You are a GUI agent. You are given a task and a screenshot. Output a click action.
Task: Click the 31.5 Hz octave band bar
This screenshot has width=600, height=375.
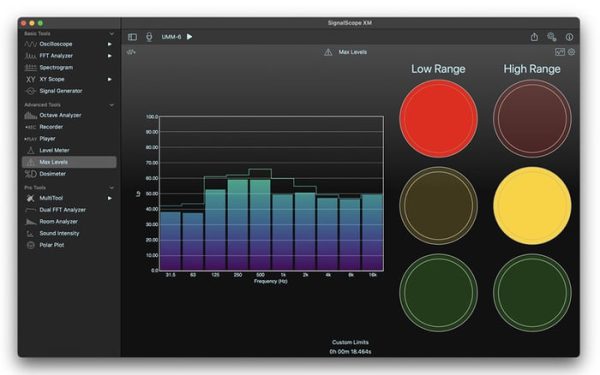pyautogui.click(x=170, y=241)
